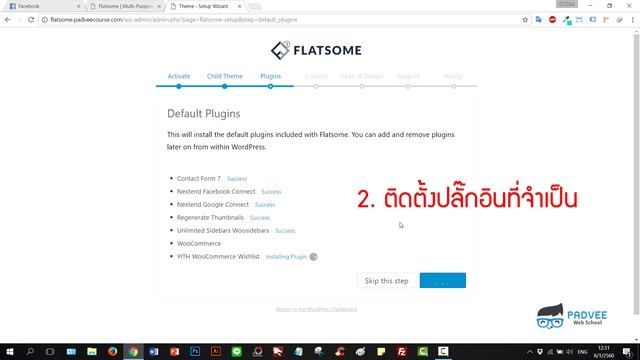Open PowerPoint from the taskbar
640x360 pixels.
(x=175, y=351)
